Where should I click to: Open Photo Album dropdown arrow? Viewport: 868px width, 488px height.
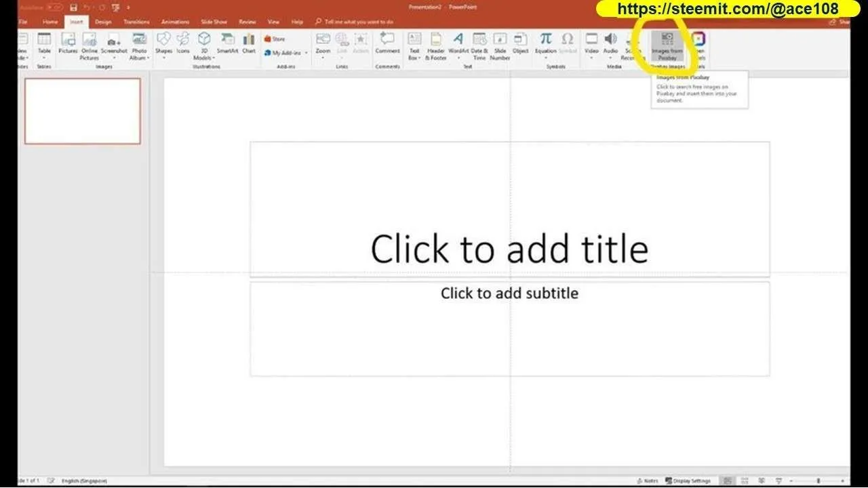click(x=147, y=58)
